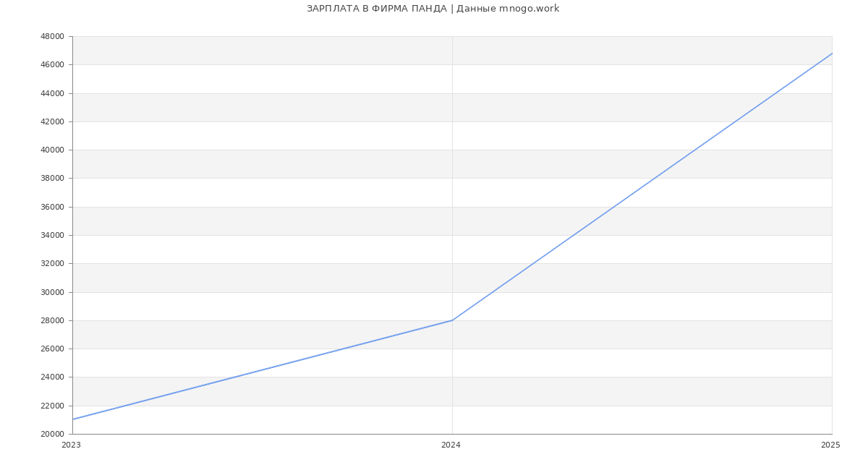Click the 32000 y-axis label
The image size is (868, 470).
pos(52,263)
